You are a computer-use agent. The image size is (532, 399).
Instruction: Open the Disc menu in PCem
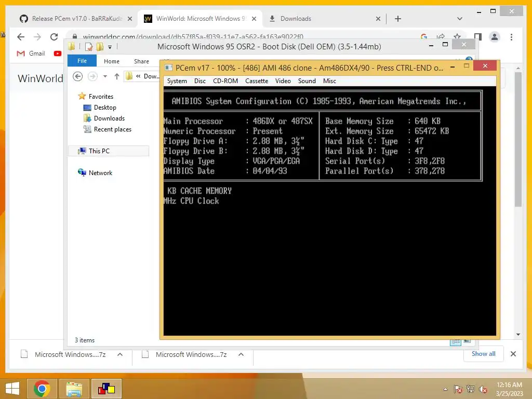(200, 81)
